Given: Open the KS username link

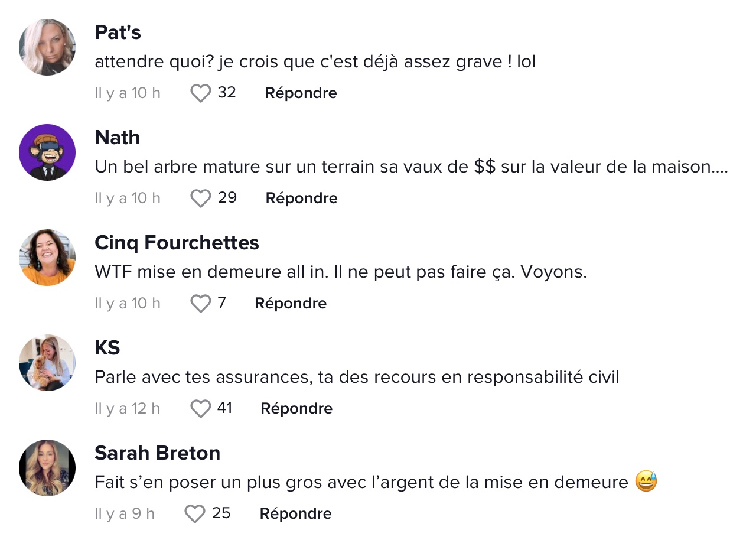Looking at the screenshot, I should coord(107,348).
